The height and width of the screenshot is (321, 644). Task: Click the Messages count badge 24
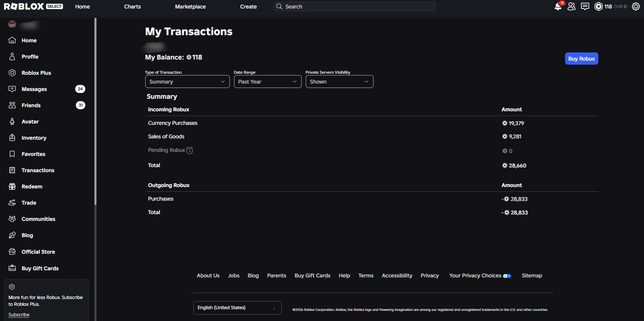click(80, 89)
